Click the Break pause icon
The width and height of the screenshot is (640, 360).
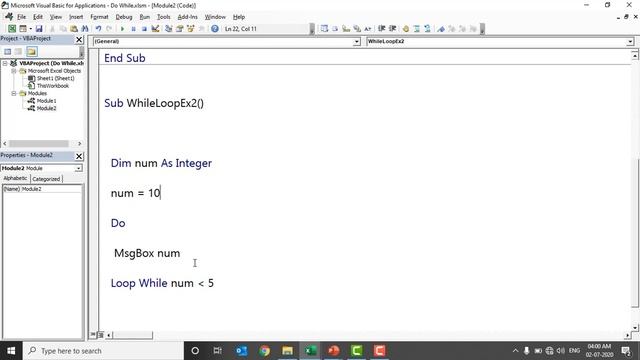pos(133,29)
